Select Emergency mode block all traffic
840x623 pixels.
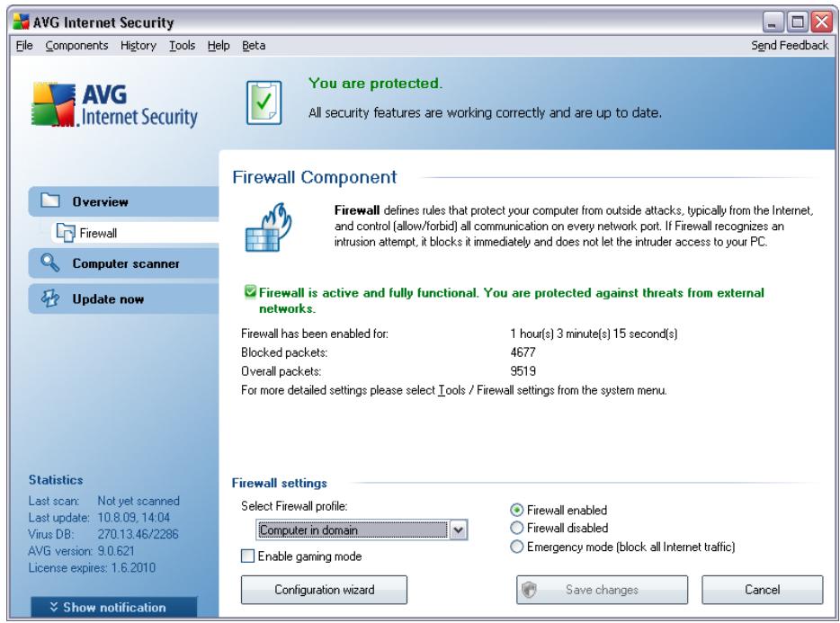(x=516, y=547)
